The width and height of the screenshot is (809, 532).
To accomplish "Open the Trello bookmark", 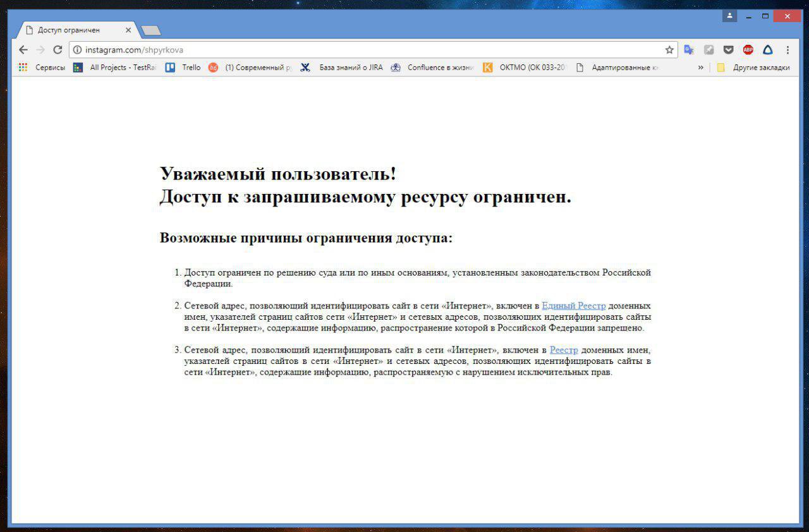I will [183, 68].
